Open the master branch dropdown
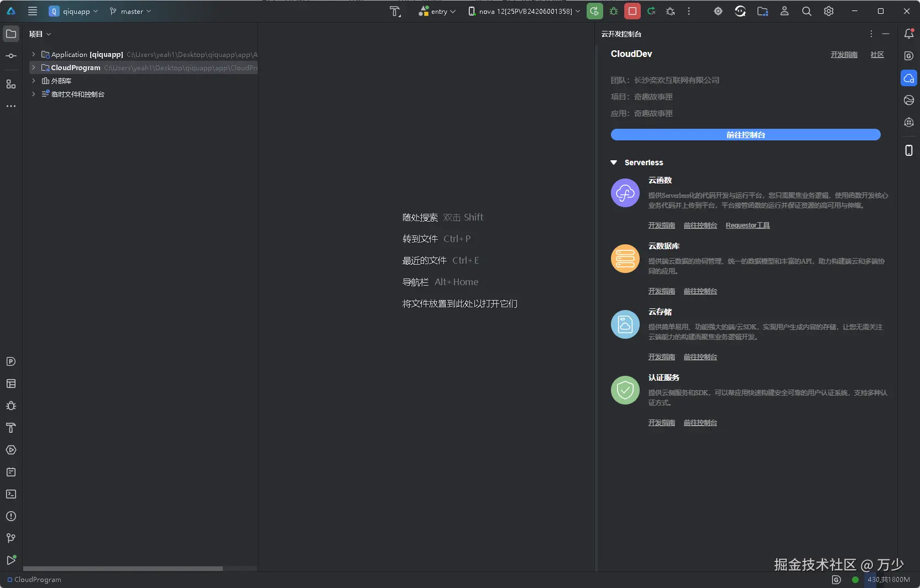 pyautogui.click(x=130, y=11)
